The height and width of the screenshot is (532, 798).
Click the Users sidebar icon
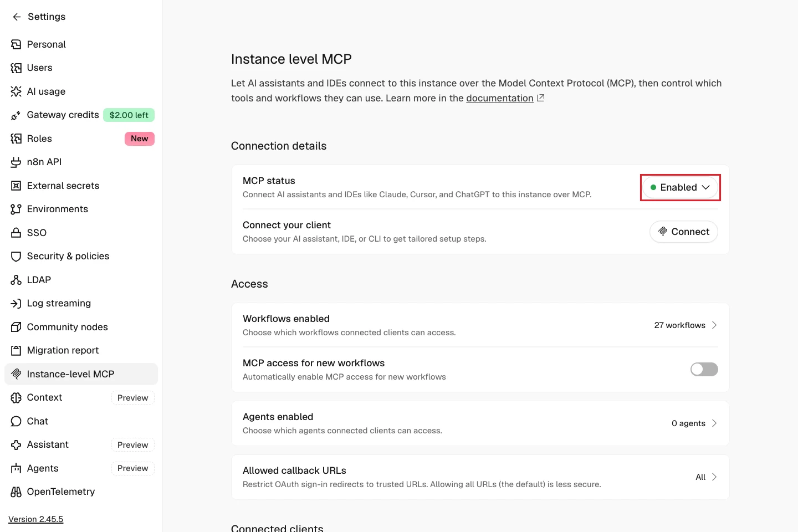[16, 68]
